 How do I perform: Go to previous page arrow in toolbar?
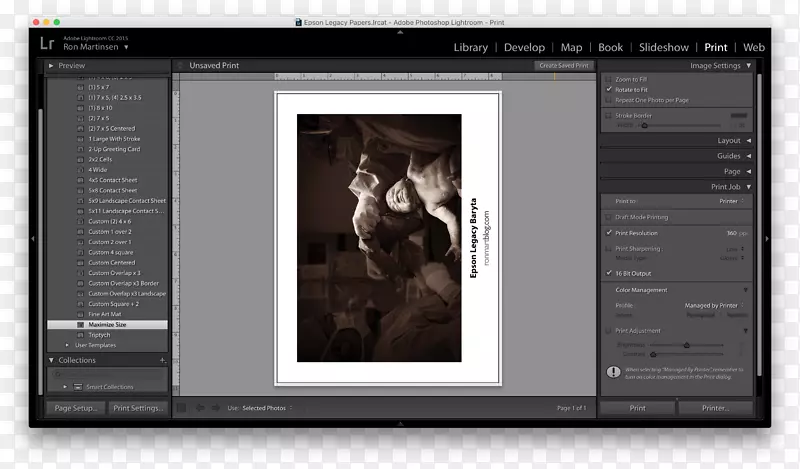pos(199,408)
